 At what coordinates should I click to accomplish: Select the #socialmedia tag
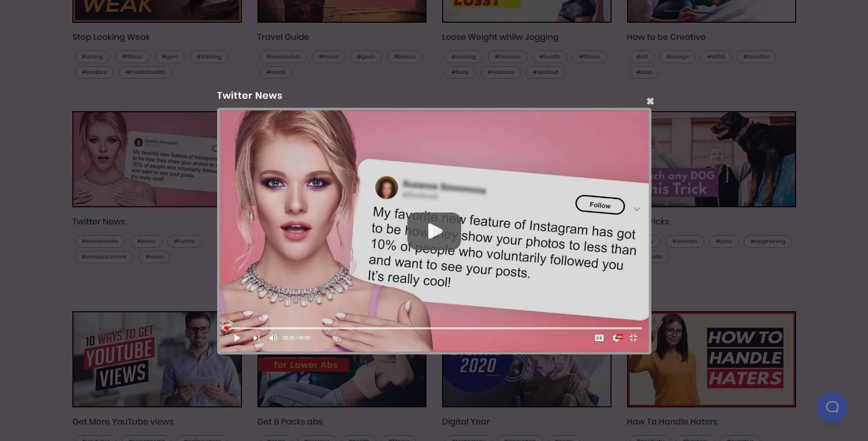pos(100,241)
